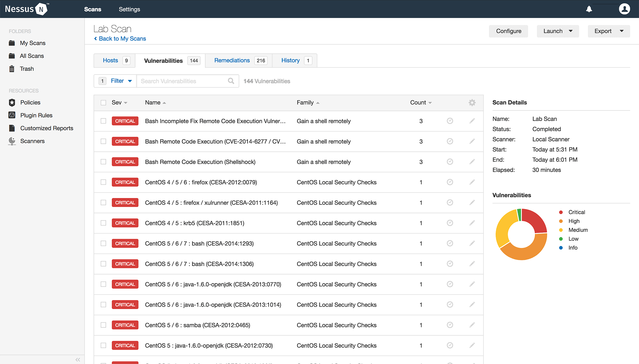Switch to the Remediations tab
Viewport: 639px width, 364px height.
pos(232,60)
